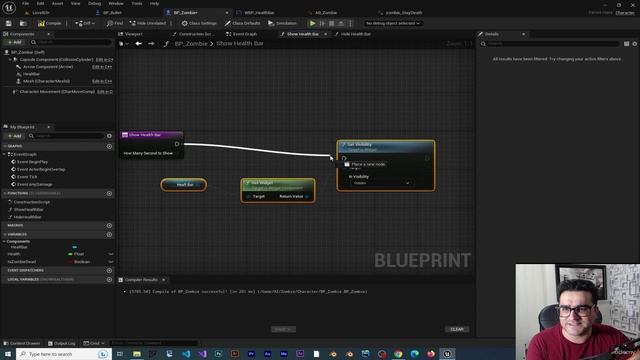Viewport: 640px width, 360px height.
Task: Close the Show Health Bar graph tab
Action: pos(325,34)
